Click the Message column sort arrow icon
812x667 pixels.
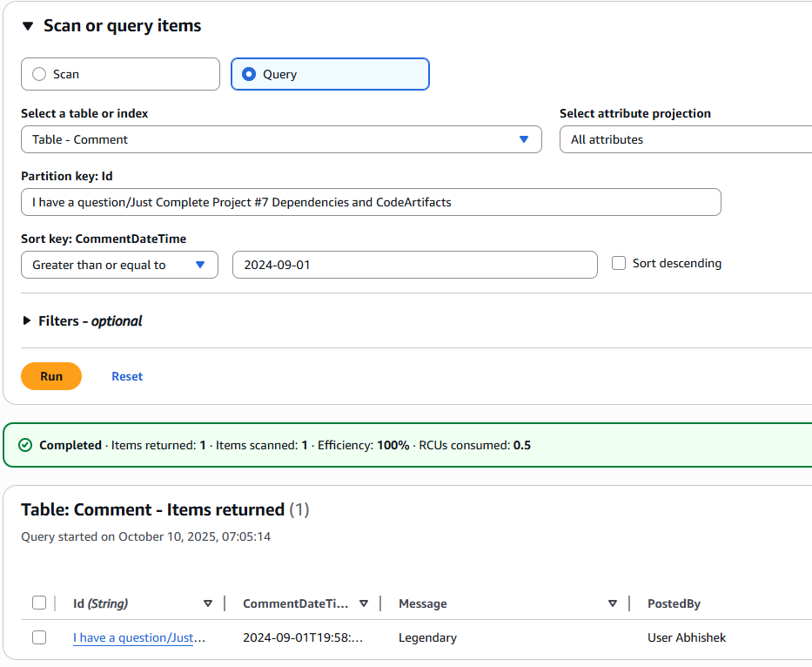[613, 603]
